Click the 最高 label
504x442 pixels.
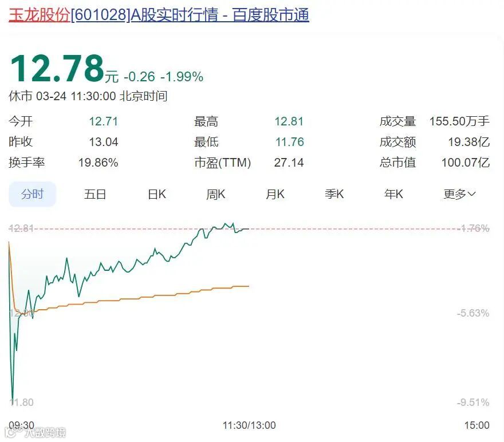(x=206, y=121)
